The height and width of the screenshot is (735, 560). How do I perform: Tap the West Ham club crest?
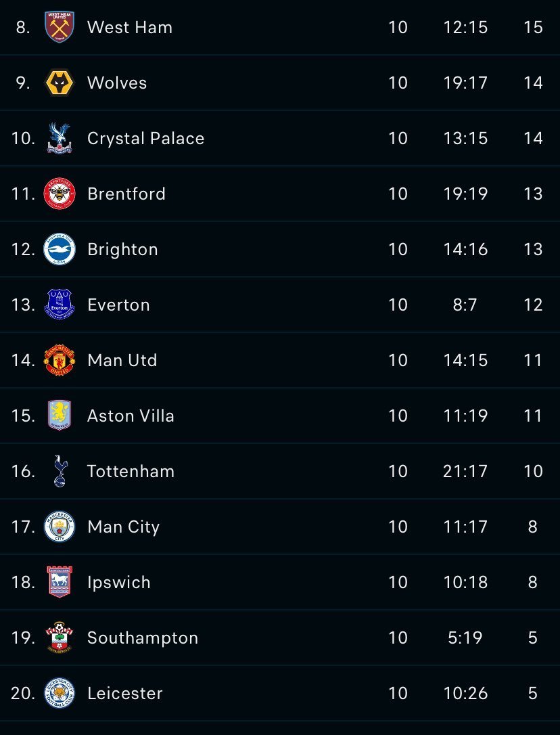coord(60,26)
